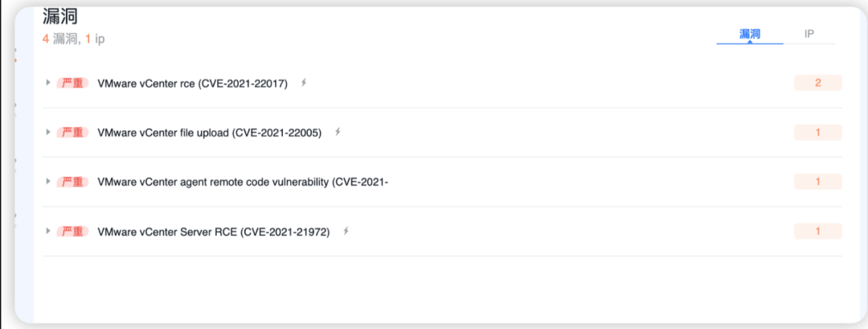
Task: Select the 漏洞 tab
Action: [x=750, y=34]
